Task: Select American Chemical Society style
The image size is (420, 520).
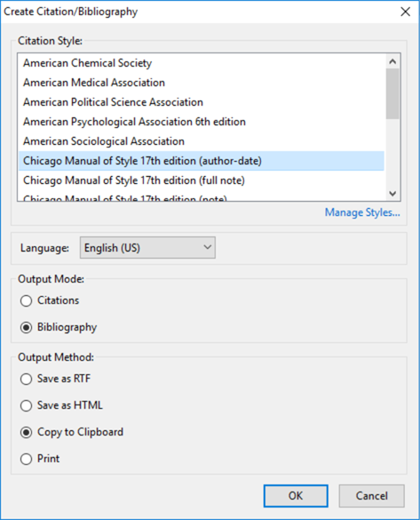Action: coord(202,63)
